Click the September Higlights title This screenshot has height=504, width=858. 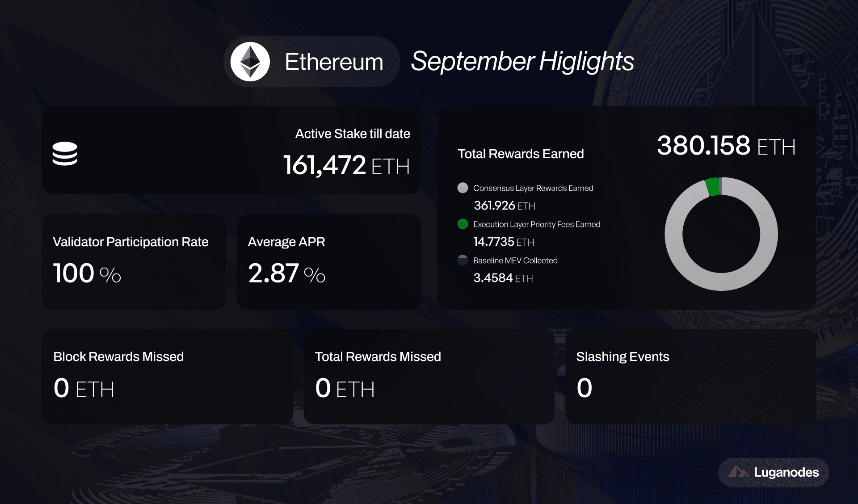point(522,61)
